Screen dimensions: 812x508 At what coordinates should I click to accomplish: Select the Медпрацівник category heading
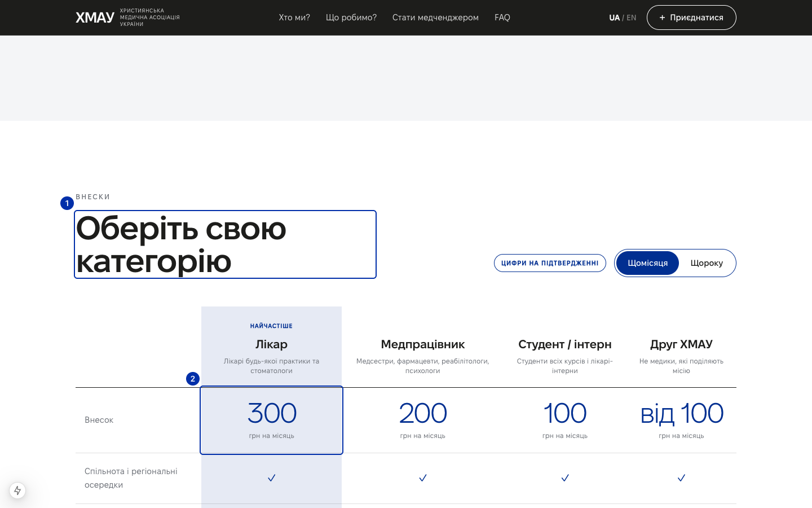pyautogui.click(x=423, y=344)
